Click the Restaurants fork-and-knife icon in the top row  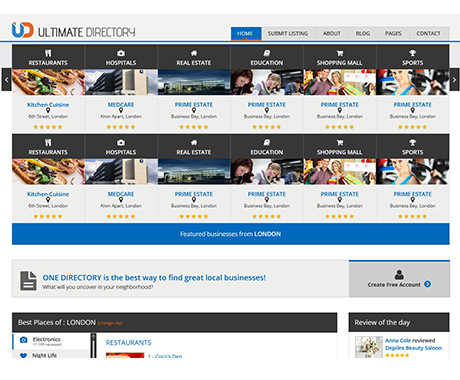pyautogui.click(x=48, y=53)
